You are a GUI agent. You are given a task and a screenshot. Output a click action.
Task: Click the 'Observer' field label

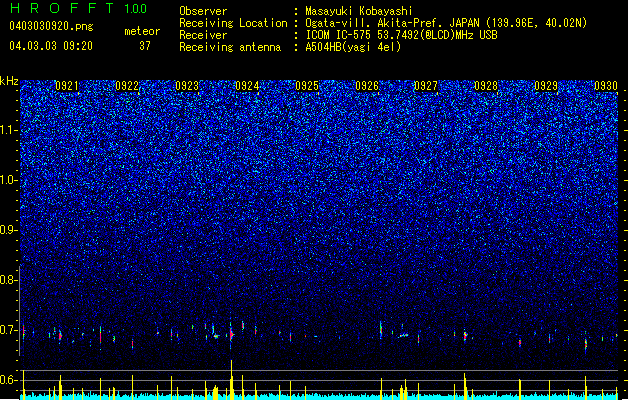tap(203, 11)
